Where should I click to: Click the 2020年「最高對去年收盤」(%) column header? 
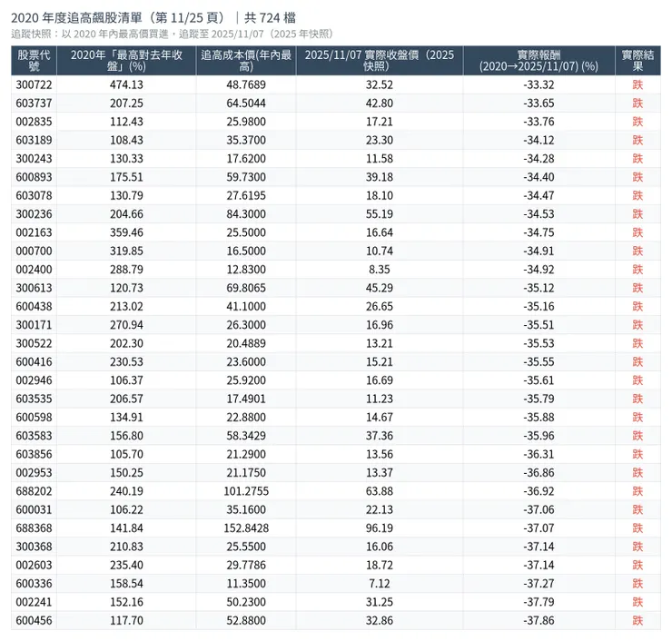[x=126, y=61]
